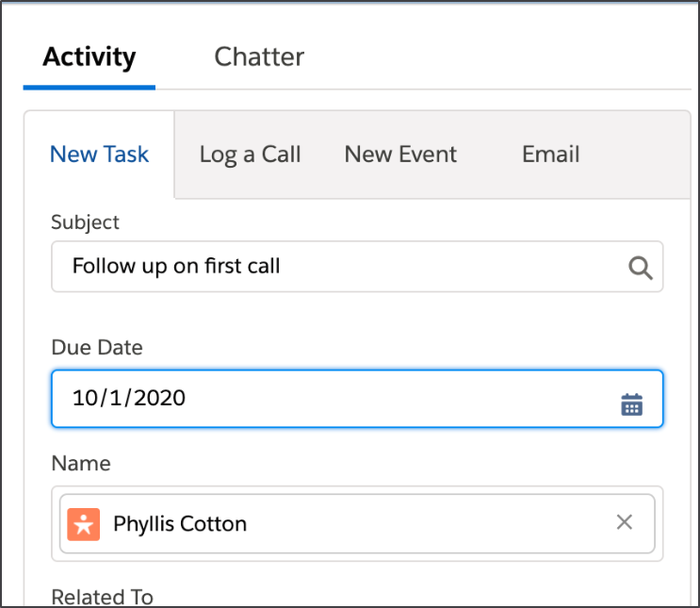Image resolution: width=700 pixels, height=608 pixels.
Task: Select the Email tab
Action: tap(551, 155)
